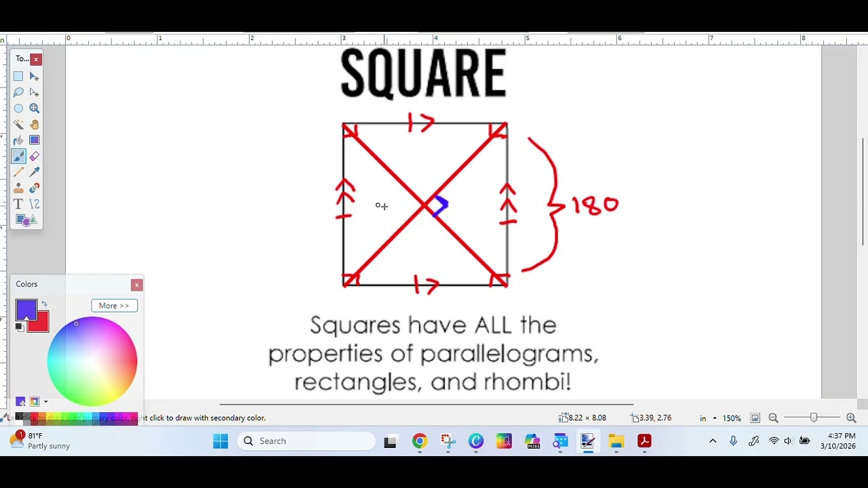This screenshot has height=488, width=868.
Task: Open Task View on the taskbar
Action: pyautogui.click(x=391, y=441)
